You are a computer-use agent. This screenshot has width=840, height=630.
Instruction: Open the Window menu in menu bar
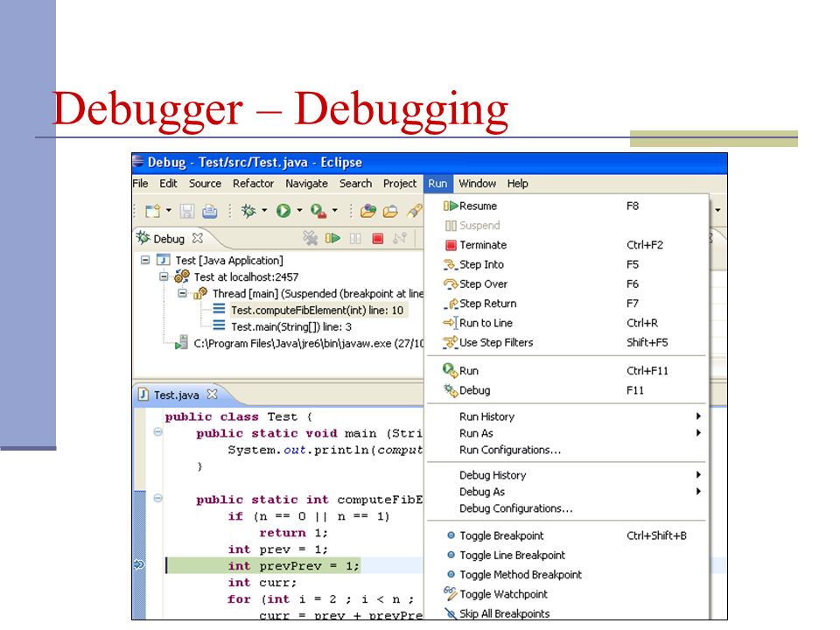point(478,183)
